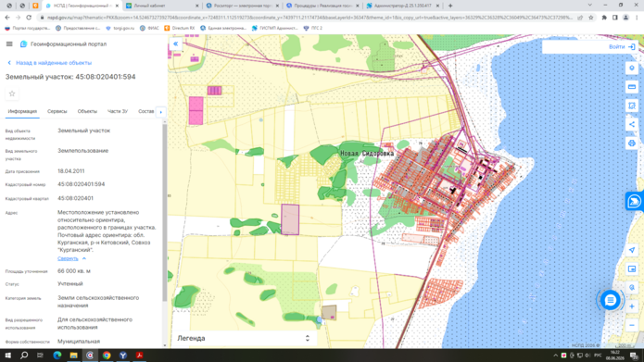The image size is (644, 362).
Task: Open the browser extensions puzzle icon
Action: tap(604, 18)
